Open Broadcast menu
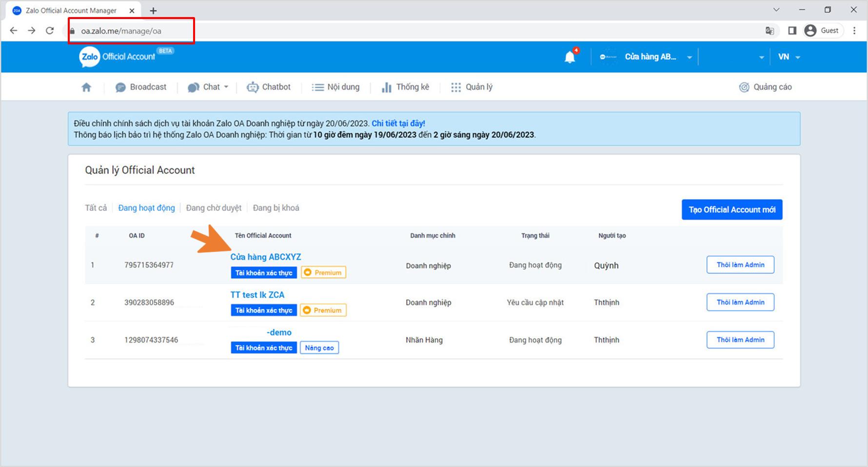868x467 pixels. 141,87
